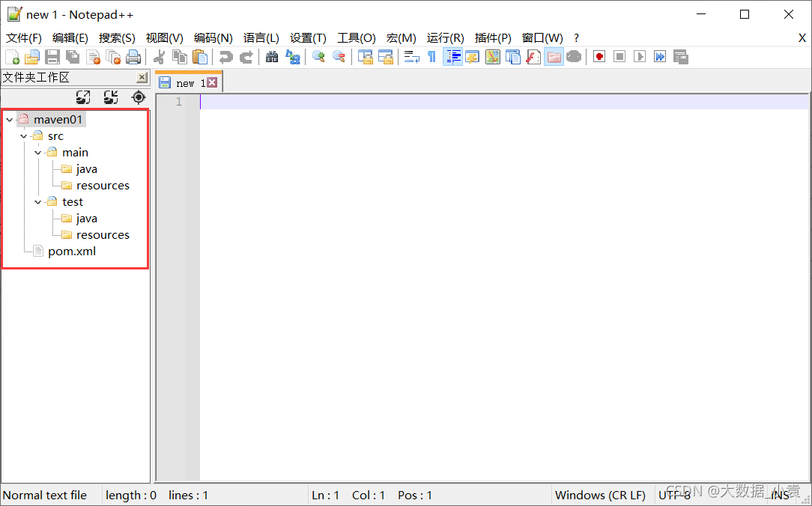Screen dimensions: 812x506
Task: Click the user-defined language icon with lightning bolt
Action: 472,57
